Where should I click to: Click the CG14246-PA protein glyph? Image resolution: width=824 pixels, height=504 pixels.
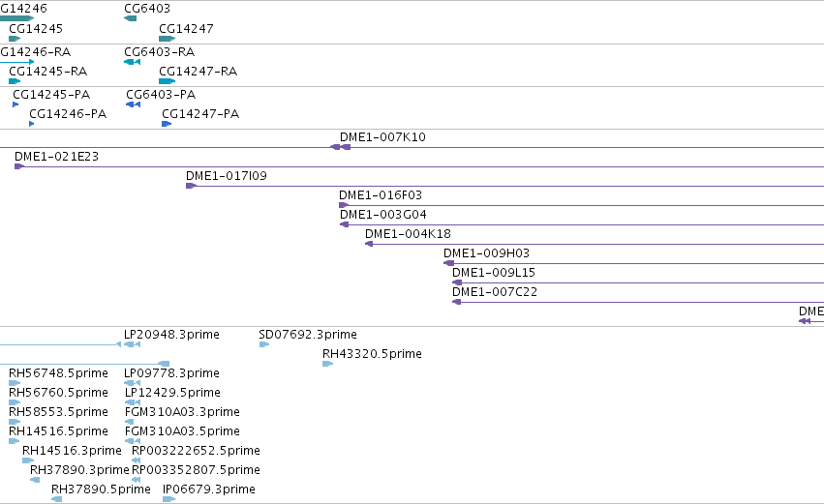(32, 124)
